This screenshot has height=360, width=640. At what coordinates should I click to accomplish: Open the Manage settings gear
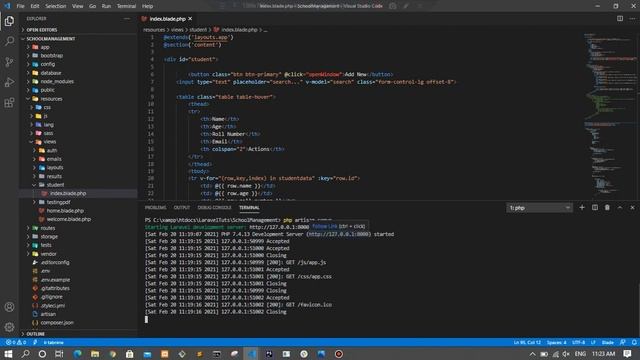click(9, 327)
